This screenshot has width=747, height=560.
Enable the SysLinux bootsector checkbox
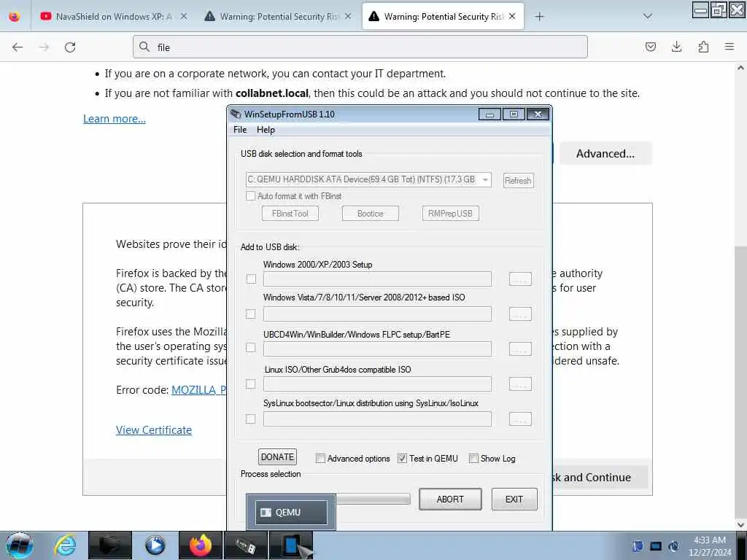251,419
